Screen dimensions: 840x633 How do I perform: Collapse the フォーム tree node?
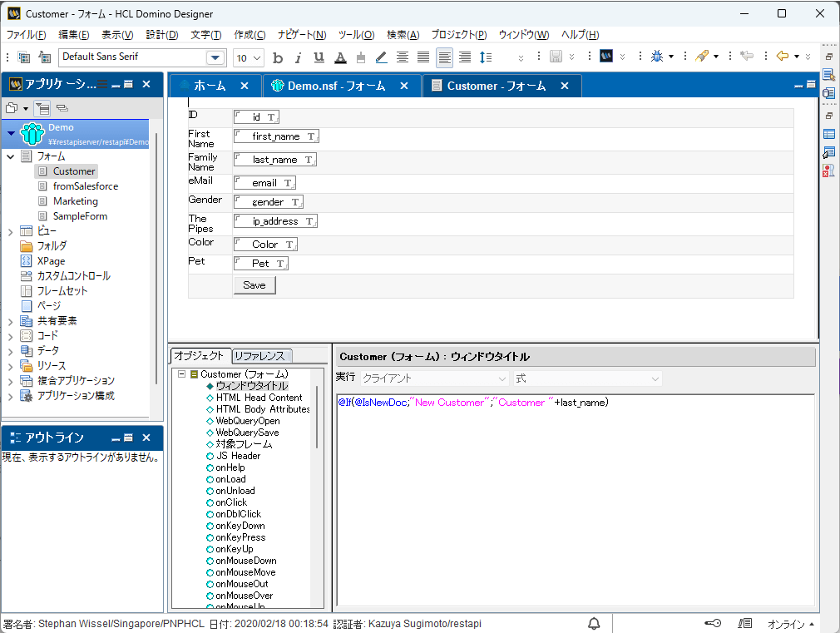pyautogui.click(x=10, y=156)
